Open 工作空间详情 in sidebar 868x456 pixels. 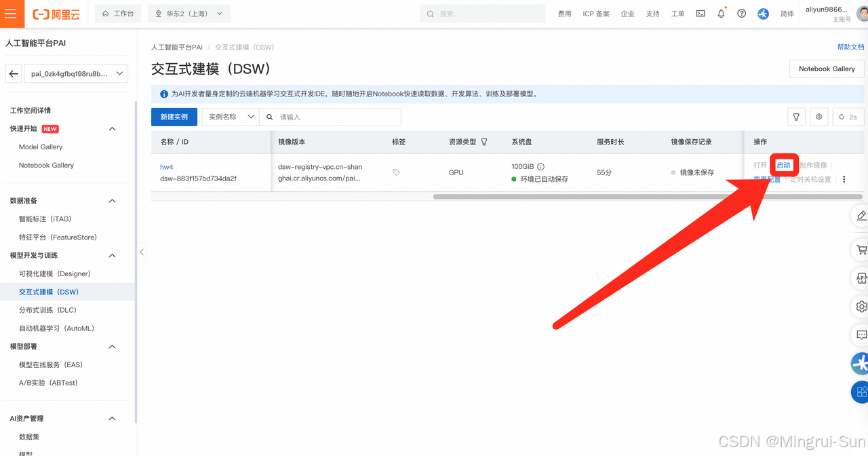30,111
